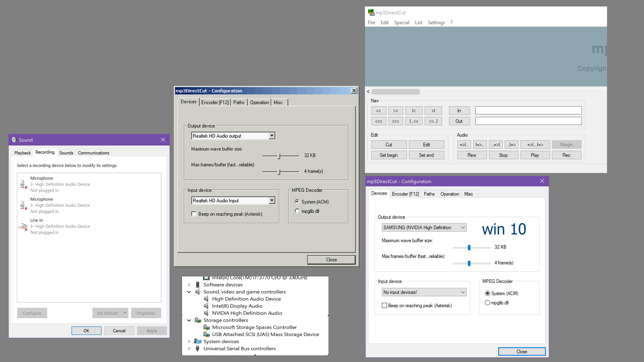Adjust max frames/buffer slider in win 10 dialog
Viewport: 644px width, 362px height.
pyautogui.click(x=469, y=263)
